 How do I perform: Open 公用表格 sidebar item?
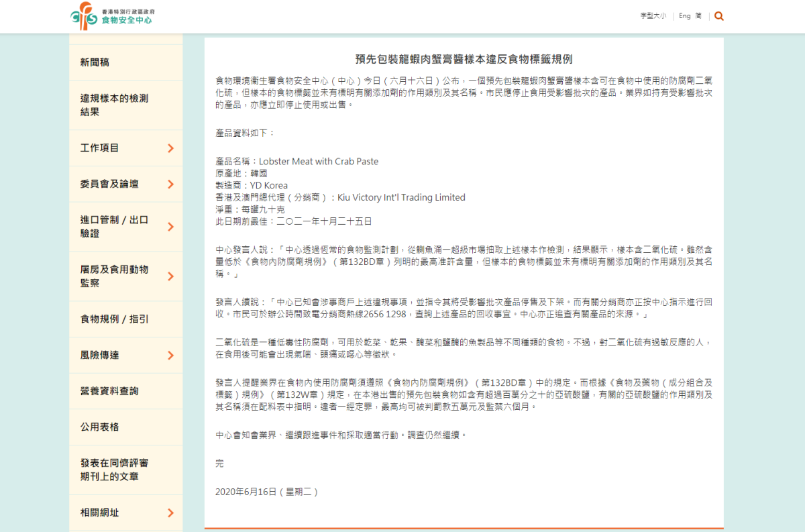126,427
